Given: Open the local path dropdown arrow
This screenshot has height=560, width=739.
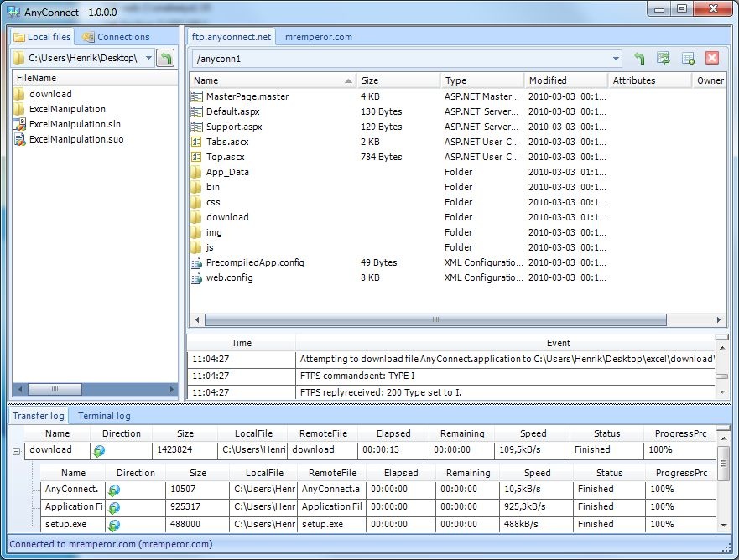Looking at the screenshot, I should click(x=148, y=58).
